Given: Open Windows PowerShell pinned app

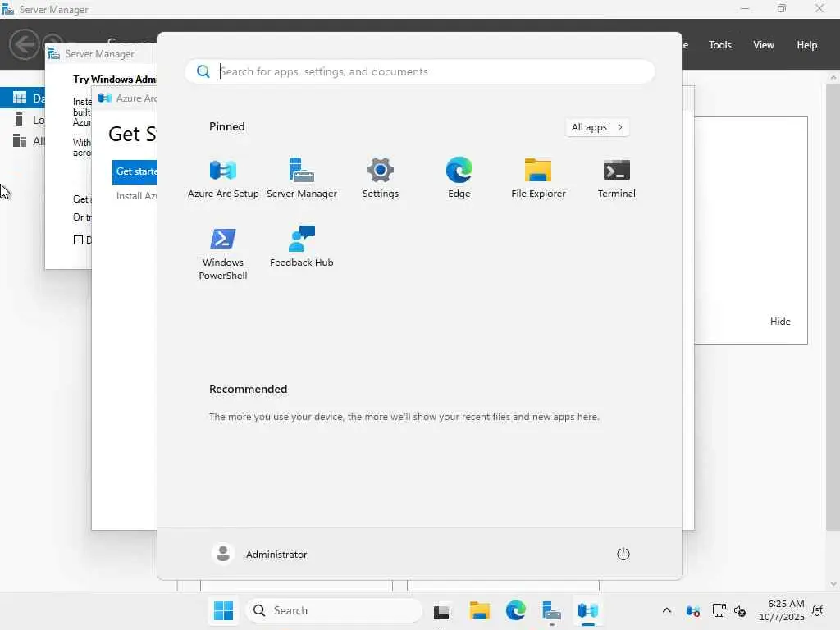Looking at the screenshot, I should pos(223,253).
